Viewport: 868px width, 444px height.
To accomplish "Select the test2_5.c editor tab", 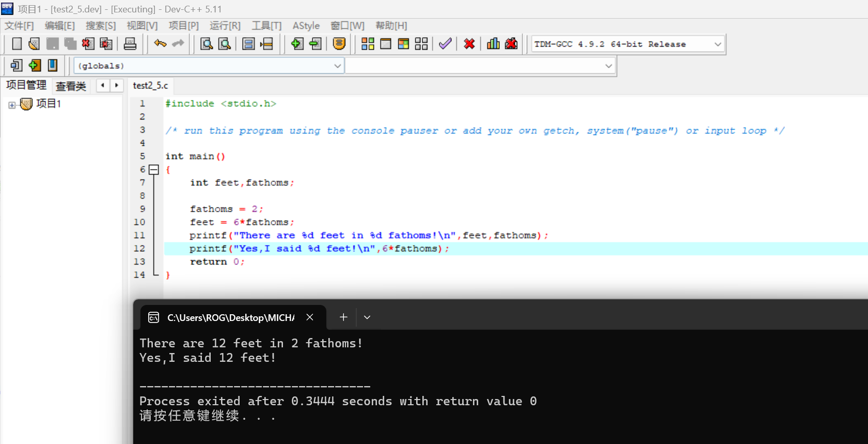I will click(x=150, y=85).
